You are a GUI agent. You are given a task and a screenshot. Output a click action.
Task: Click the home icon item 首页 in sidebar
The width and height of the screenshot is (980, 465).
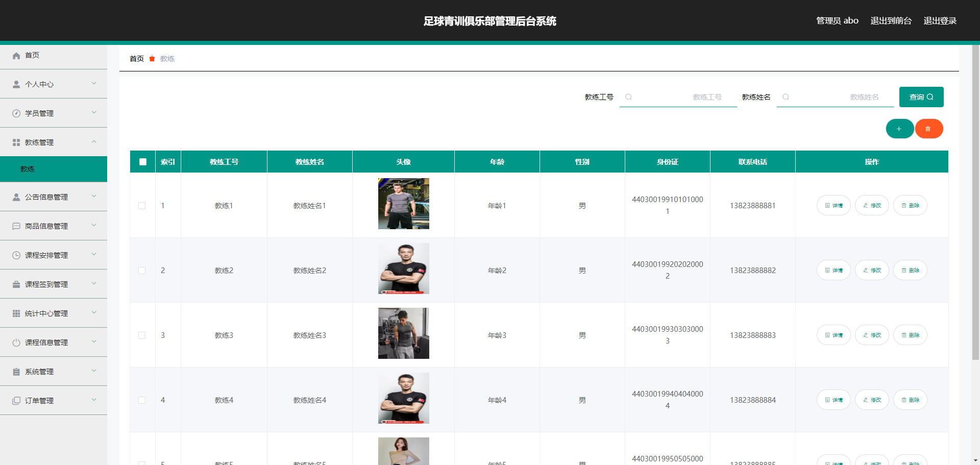pyautogui.click(x=54, y=55)
